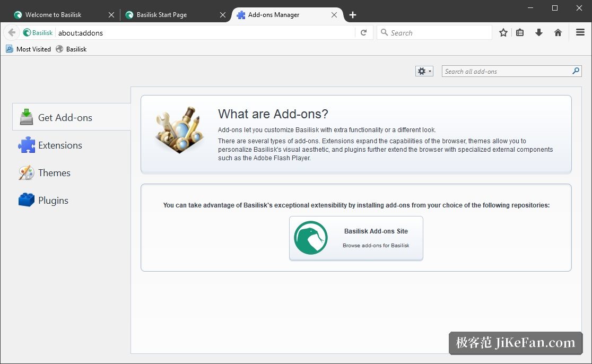The image size is (592, 364).
Task: Click the blue brick Plugins icon
Action: pos(27,200)
